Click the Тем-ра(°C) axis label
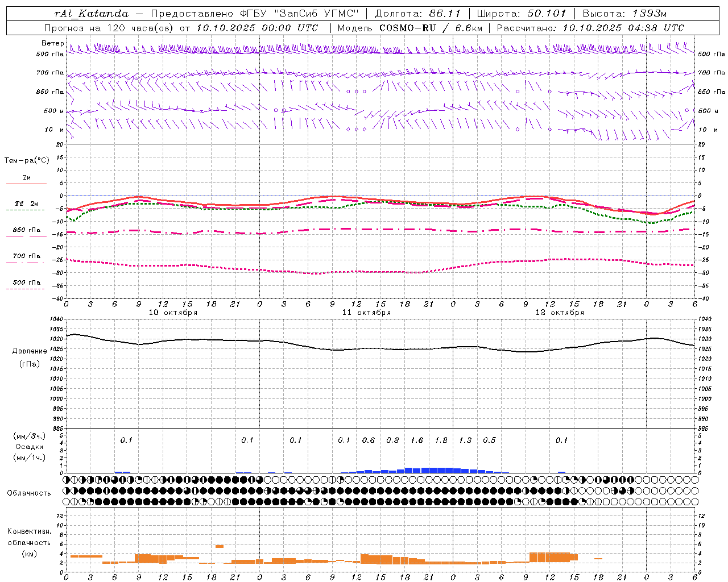The height and width of the screenshot is (582, 728). tap(27, 161)
